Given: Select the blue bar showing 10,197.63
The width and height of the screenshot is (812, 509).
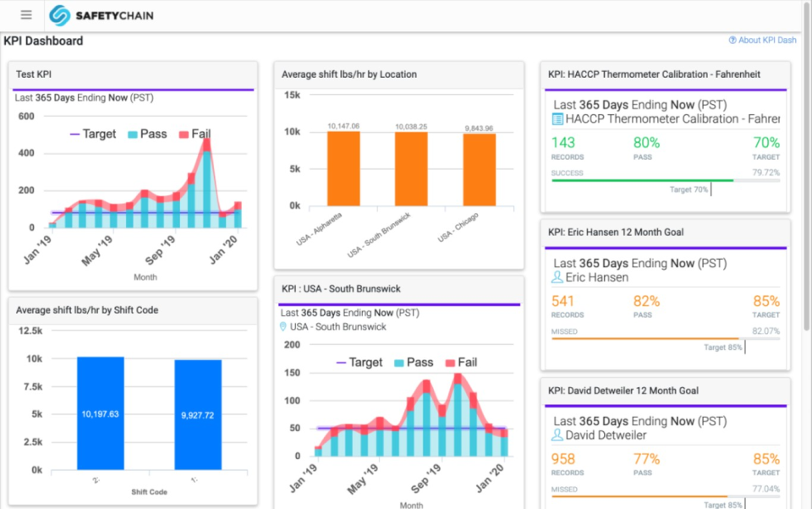Looking at the screenshot, I should point(101,413).
